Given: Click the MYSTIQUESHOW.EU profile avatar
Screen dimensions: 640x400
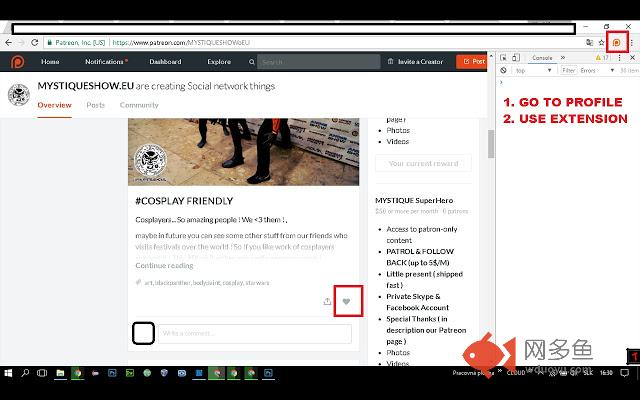Looking at the screenshot, I should coord(19,94).
